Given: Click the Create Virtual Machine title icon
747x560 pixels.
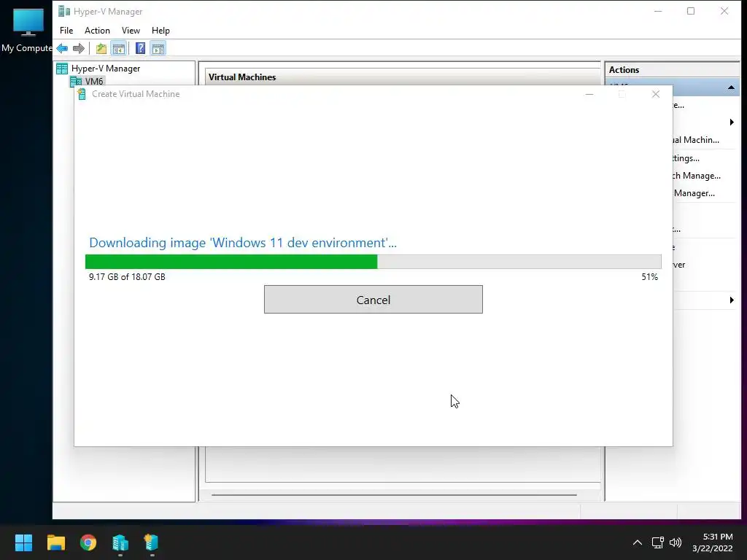Looking at the screenshot, I should [x=82, y=94].
